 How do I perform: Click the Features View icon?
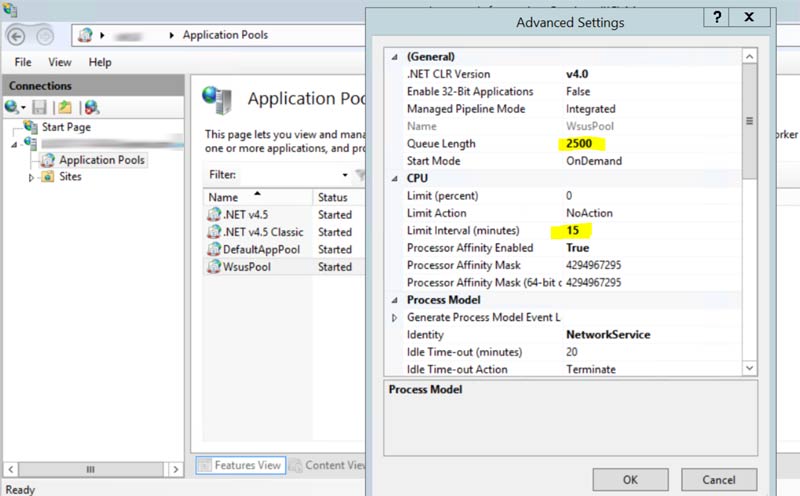pos(205,465)
